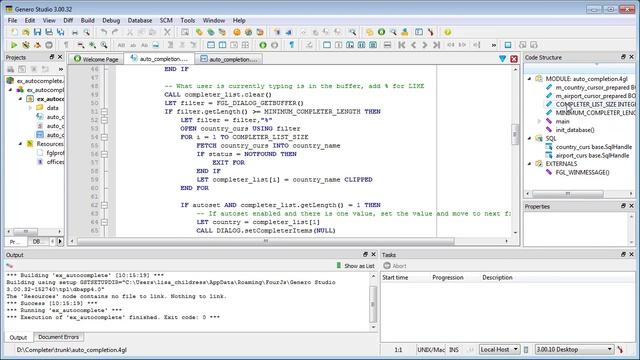Click the Progression column header
The image size is (640, 360).
pos(448,278)
